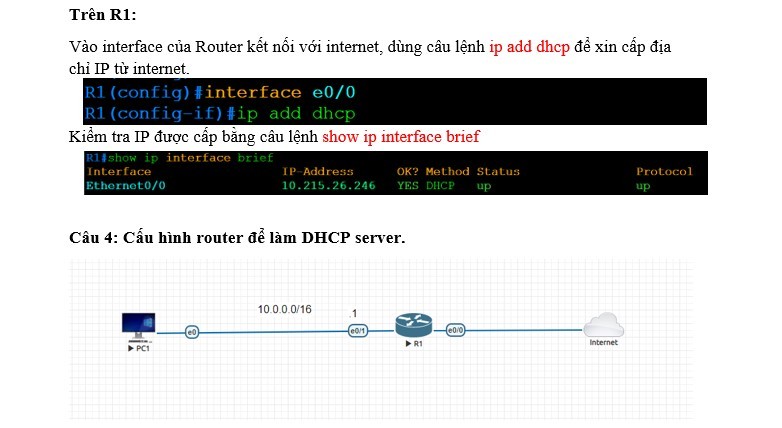Image resolution: width=782 pixels, height=428 pixels.
Task: Click the PC1 computer icon in diagram
Action: pyautogui.click(x=139, y=327)
